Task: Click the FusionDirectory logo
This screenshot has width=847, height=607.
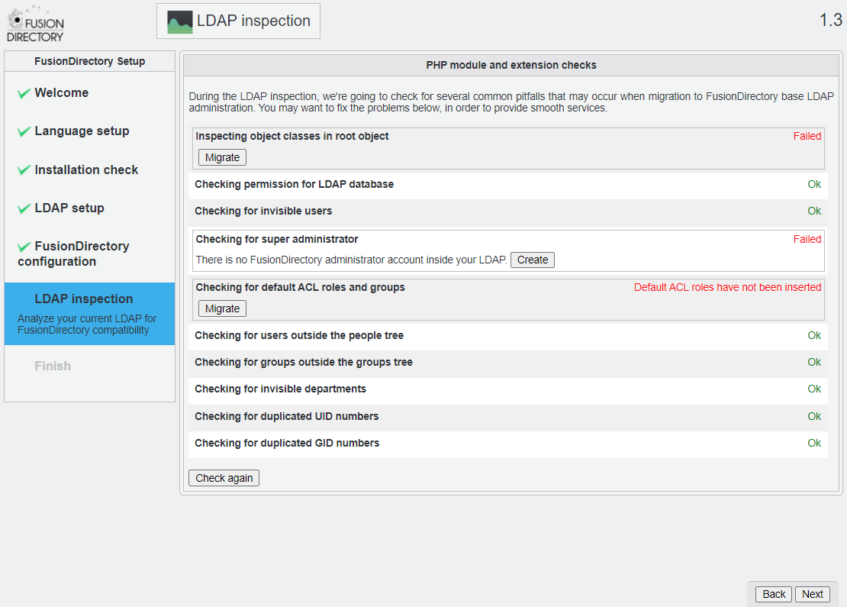Action: [36, 24]
